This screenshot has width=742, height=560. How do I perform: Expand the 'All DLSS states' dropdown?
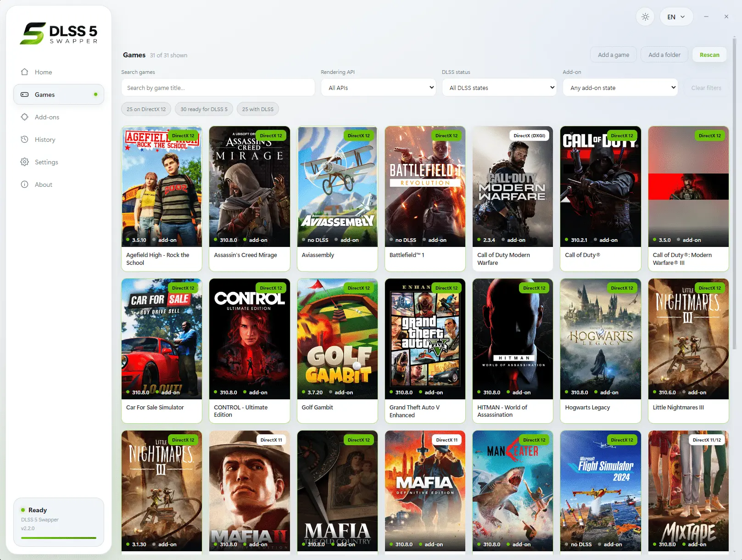point(499,88)
